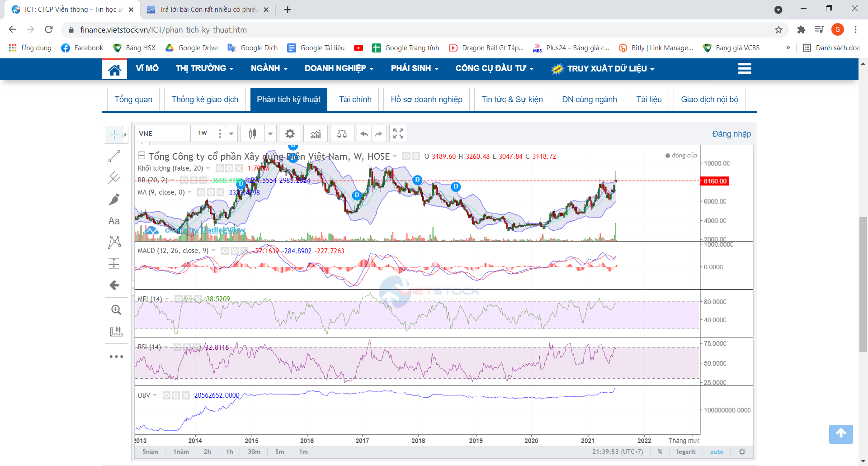
Task: Expand the DOANH NGHIỆP menu
Action: (x=339, y=68)
